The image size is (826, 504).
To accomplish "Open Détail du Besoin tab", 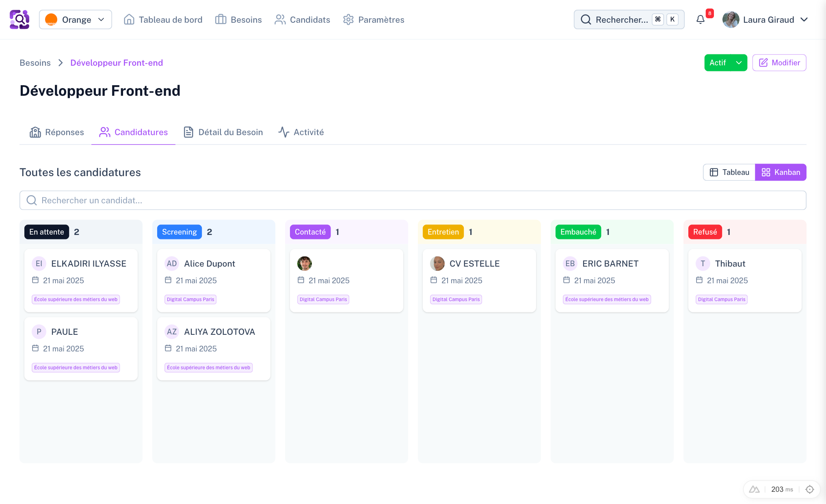I will [223, 132].
